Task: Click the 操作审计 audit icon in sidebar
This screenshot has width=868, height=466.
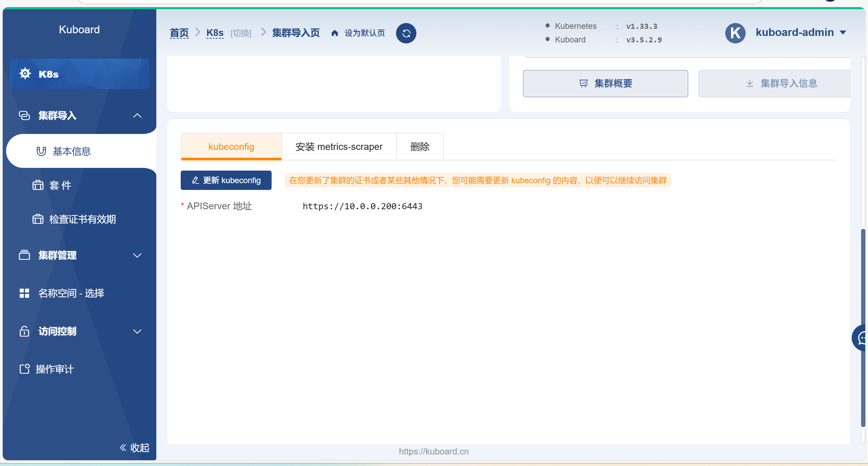Action: pos(24,369)
